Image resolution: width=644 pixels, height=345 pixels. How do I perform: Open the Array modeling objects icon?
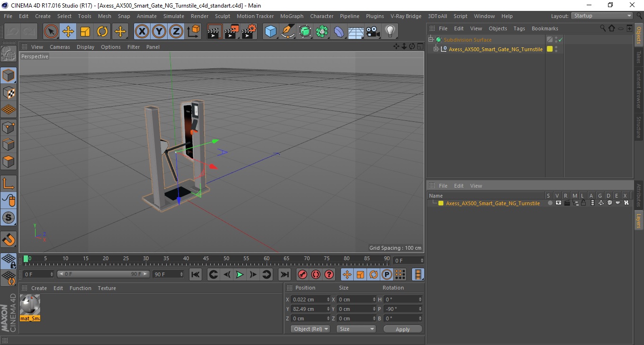(x=322, y=32)
